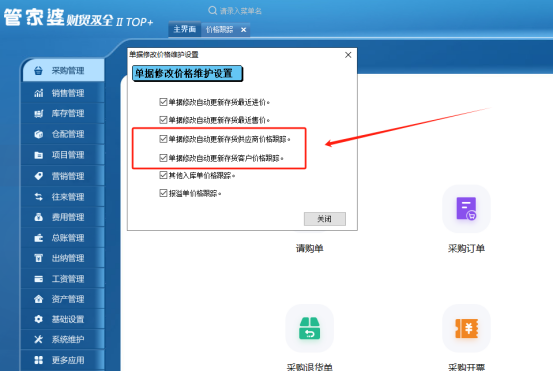554x371 pixels.
Task: Open 基础设置 gear icon
Action: (x=39, y=319)
